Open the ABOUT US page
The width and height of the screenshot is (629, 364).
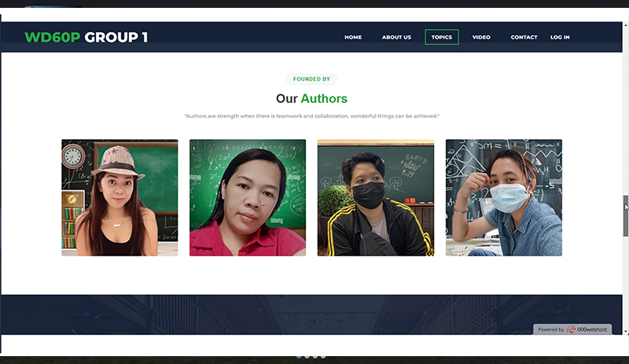click(x=396, y=37)
